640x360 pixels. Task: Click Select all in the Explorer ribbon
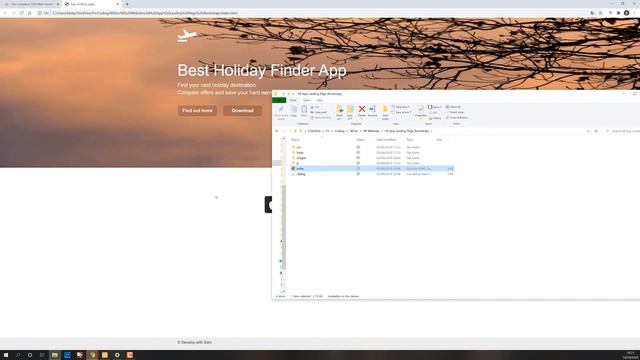click(x=453, y=107)
